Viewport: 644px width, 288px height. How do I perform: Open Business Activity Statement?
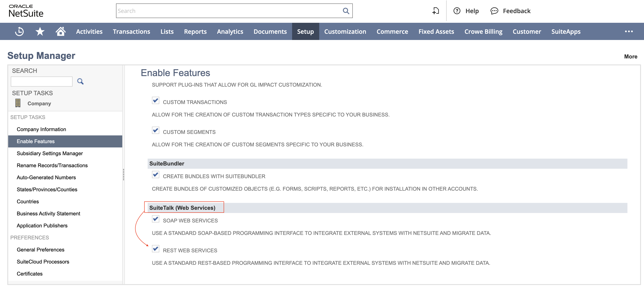[x=48, y=213]
